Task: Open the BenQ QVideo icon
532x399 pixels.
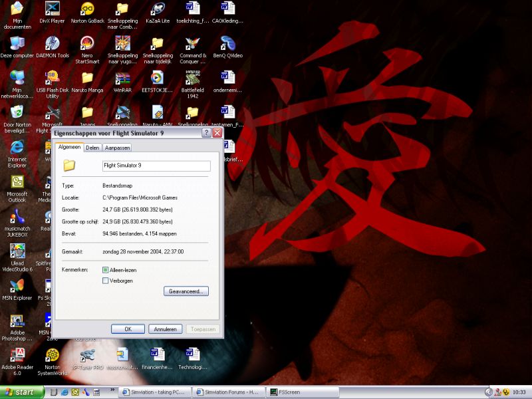Action: pos(228,45)
